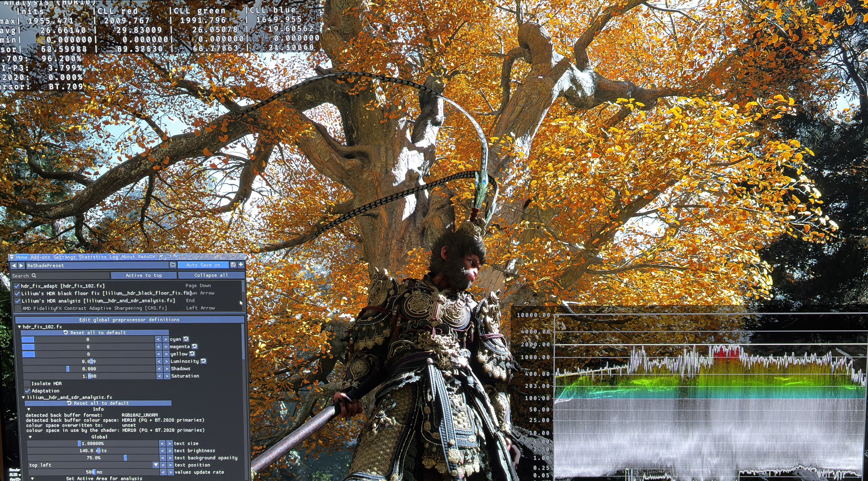Image resolution: width=868 pixels, height=481 pixels.
Task: Increase text brightness with the right arrow
Action: point(170,451)
